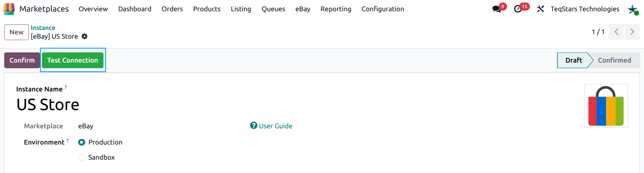Open the developer tools wrench icon

(541, 9)
